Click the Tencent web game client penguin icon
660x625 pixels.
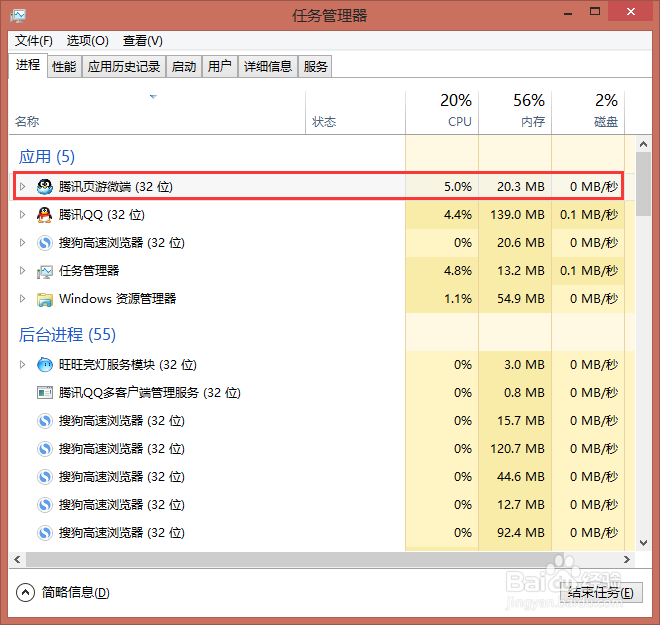tap(45, 186)
